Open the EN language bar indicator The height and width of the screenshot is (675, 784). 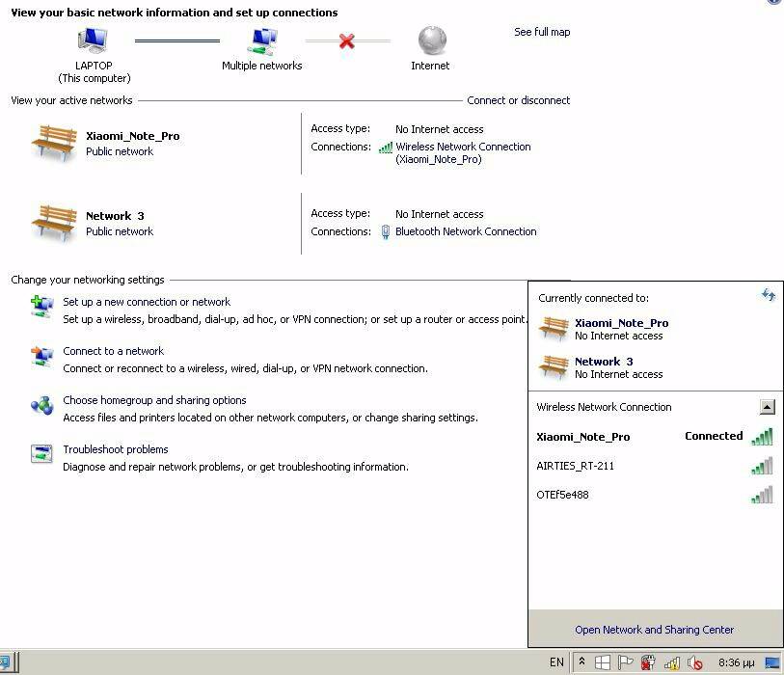click(556, 662)
